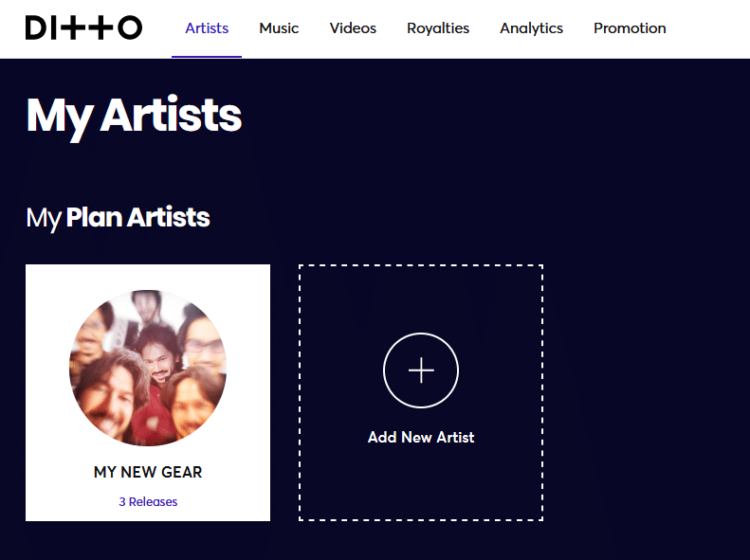Open the Artists tab
Screen dimensions: 750x560
coord(207,28)
